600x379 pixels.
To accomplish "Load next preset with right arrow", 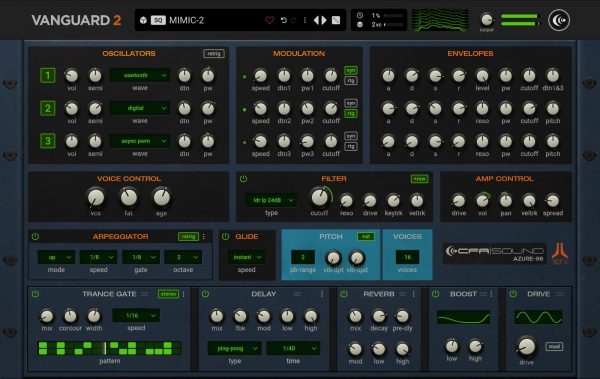I will click(324, 20).
